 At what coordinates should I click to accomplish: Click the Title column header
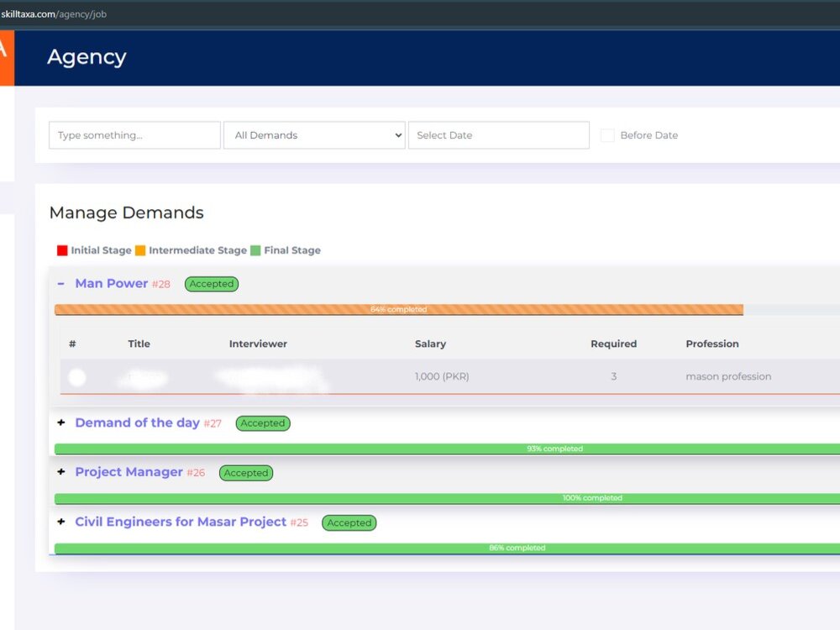coord(139,344)
